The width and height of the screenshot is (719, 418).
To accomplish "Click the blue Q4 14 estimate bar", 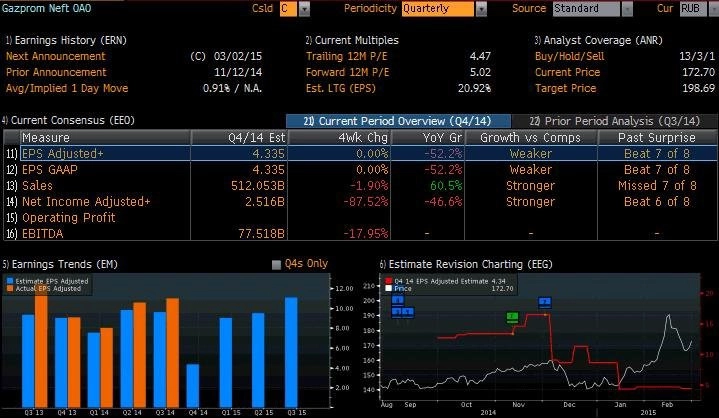I will coord(193,386).
